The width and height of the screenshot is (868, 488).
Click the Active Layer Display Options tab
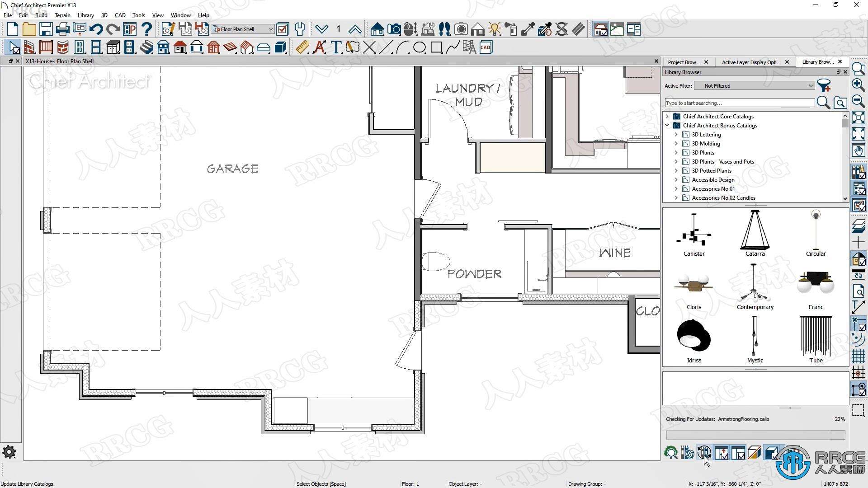click(750, 61)
